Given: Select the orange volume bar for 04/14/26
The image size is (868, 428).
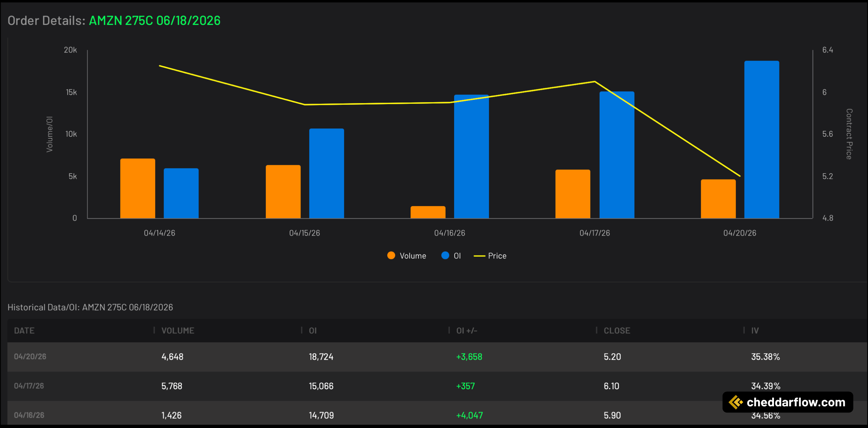Looking at the screenshot, I should [138, 188].
